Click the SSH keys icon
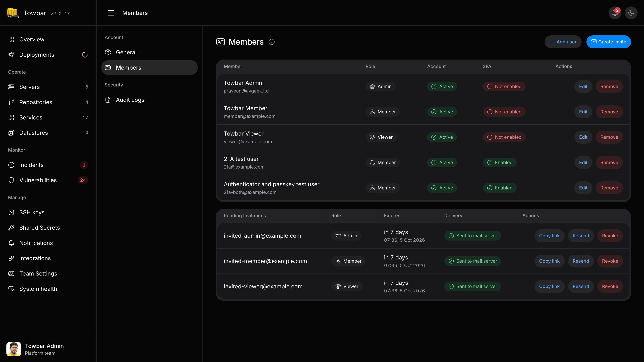644x362 pixels. [11, 212]
